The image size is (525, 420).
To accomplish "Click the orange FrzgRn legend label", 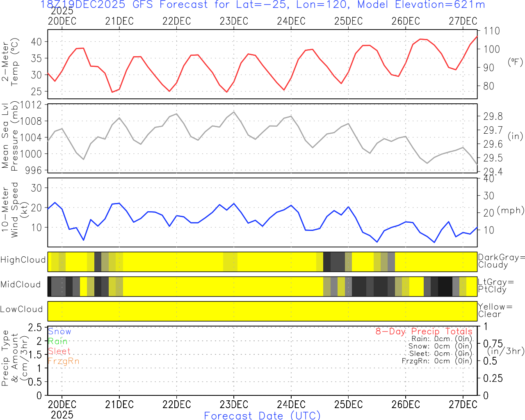I will [x=63, y=361].
